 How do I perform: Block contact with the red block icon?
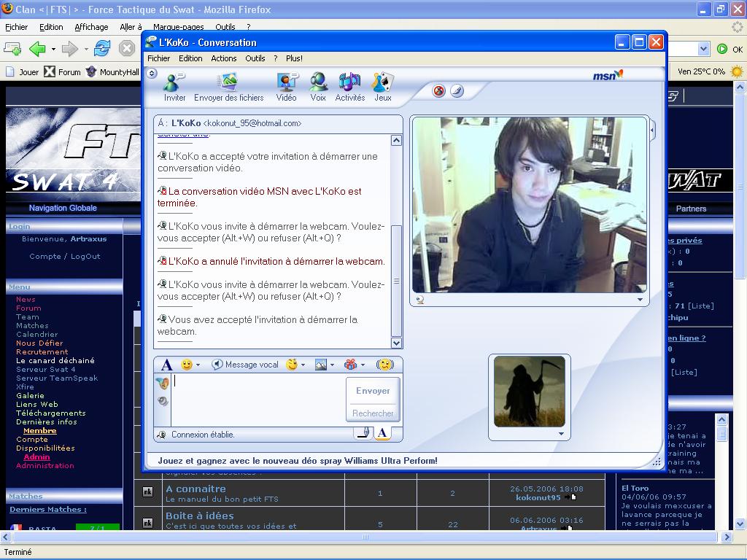click(x=438, y=90)
